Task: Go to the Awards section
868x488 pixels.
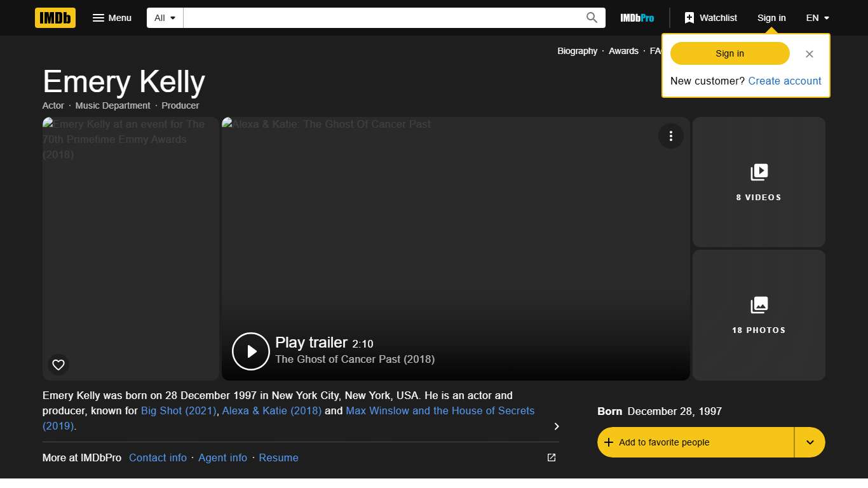Action: 623,51
